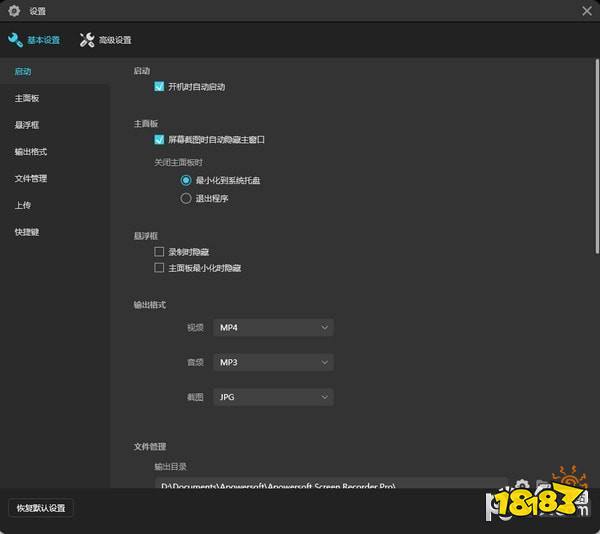
Task: Open 上传 in the sidebar
Action: 23,205
